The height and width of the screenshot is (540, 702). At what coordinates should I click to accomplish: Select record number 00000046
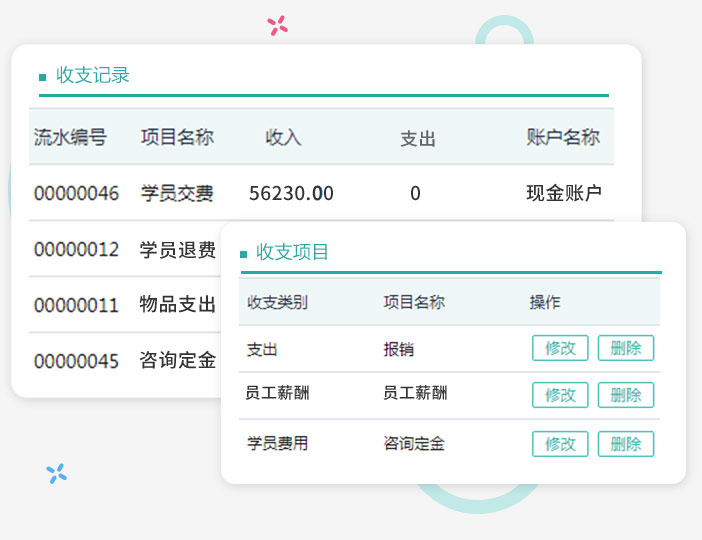76,193
